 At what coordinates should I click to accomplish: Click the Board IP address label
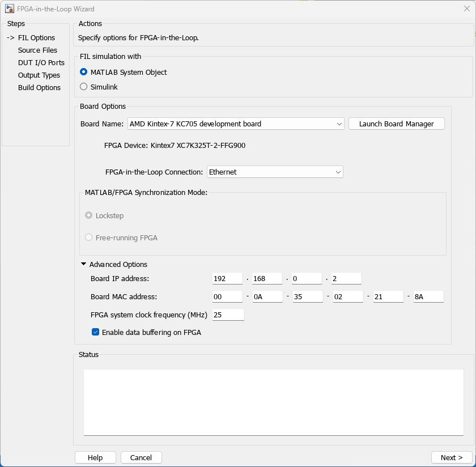pyautogui.click(x=120, y=278)
